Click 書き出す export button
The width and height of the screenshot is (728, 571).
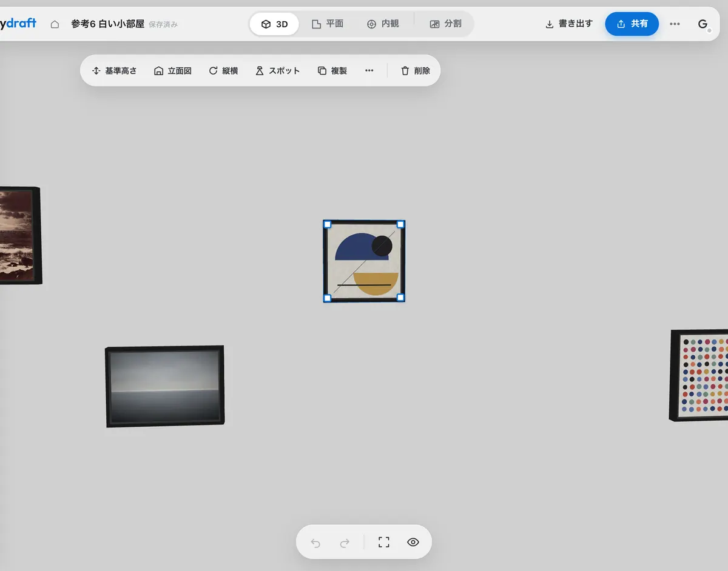point(569,24)
